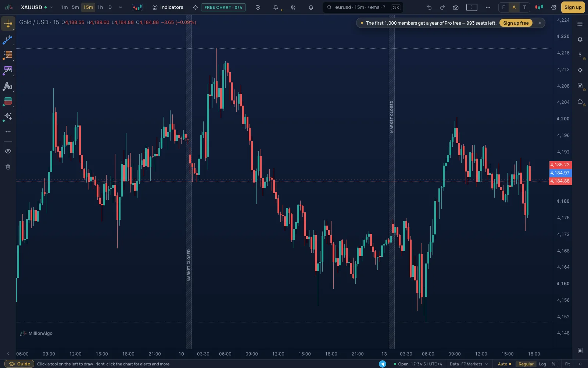Image resolution: width=588 pixels, height=368 pixels.
Task: Enable percent scale mode
Action: point(553,364)
